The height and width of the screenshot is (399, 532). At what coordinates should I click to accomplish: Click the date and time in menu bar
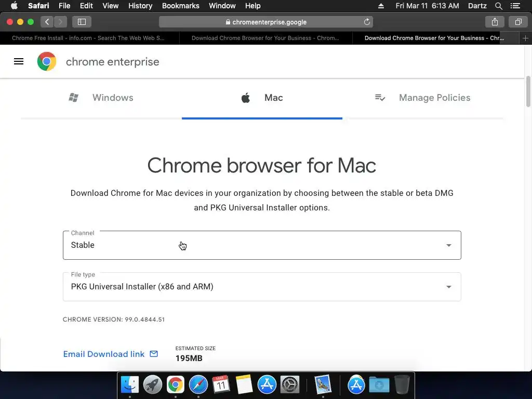pos(427,6)
